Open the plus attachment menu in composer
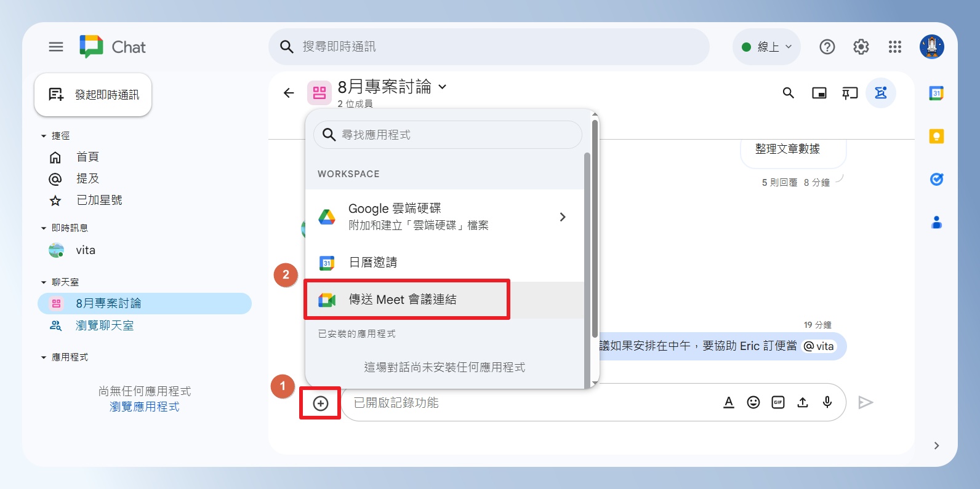The width and height of the screenshot is (980, 489). pyautogui.click(x=320, y=403)
